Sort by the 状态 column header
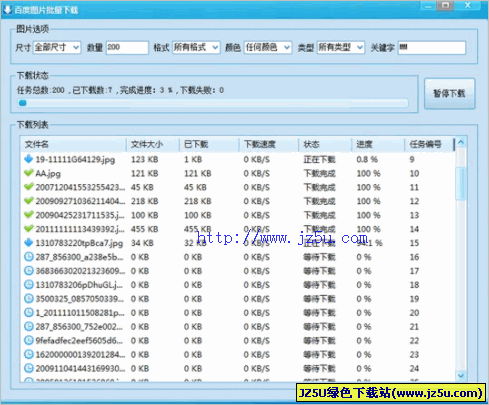 (325, 144)
